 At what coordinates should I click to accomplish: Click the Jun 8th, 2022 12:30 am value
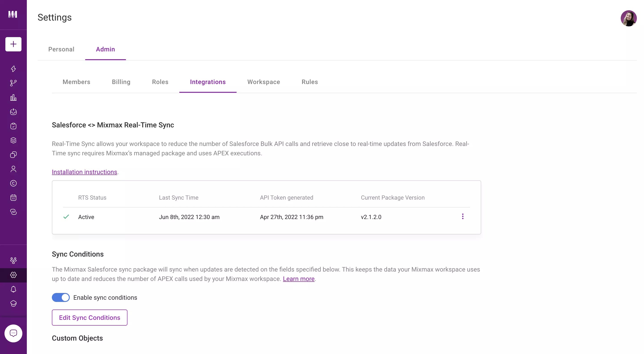pyautogui.click(x=189, y=217)
